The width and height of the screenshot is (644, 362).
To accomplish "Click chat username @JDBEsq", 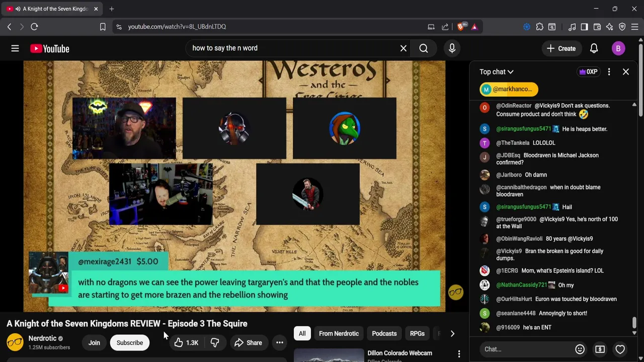I will 508,155.
